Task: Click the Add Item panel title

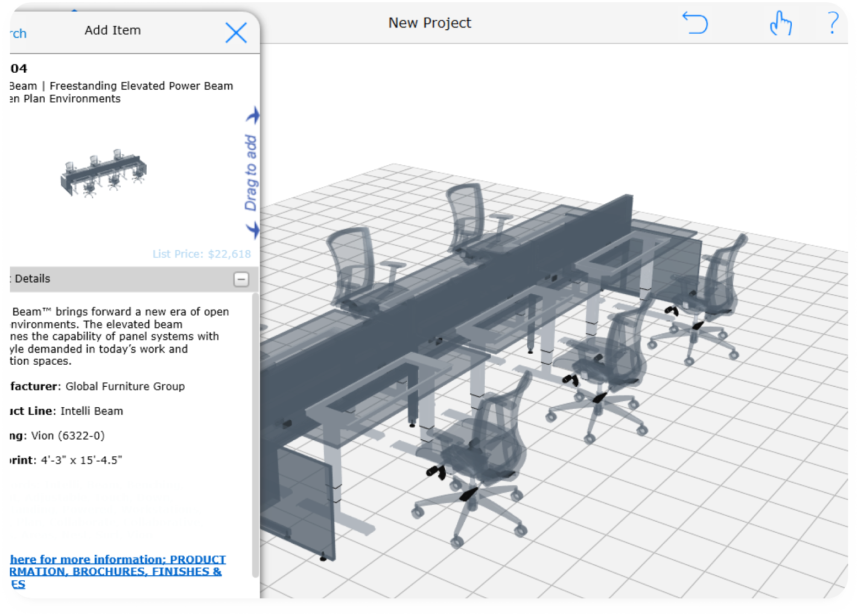Action: coord(112,30)
